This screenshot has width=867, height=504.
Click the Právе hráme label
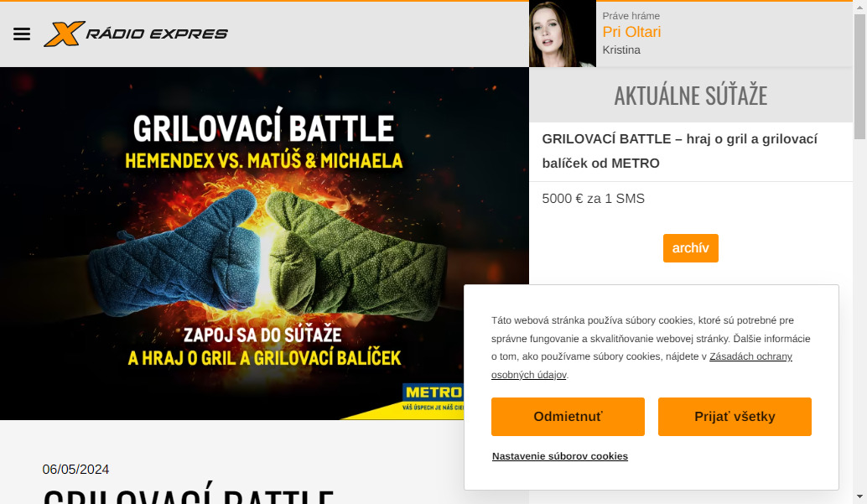(631, 16)
